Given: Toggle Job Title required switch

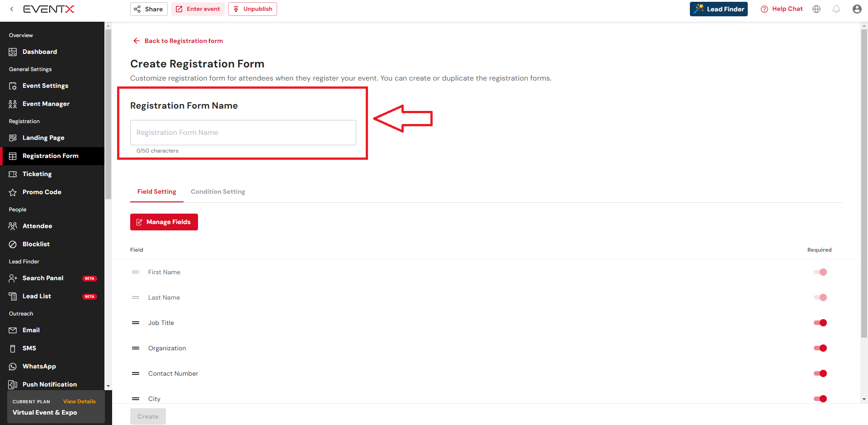Looking at the screenshot, I should tap(820, 323).
